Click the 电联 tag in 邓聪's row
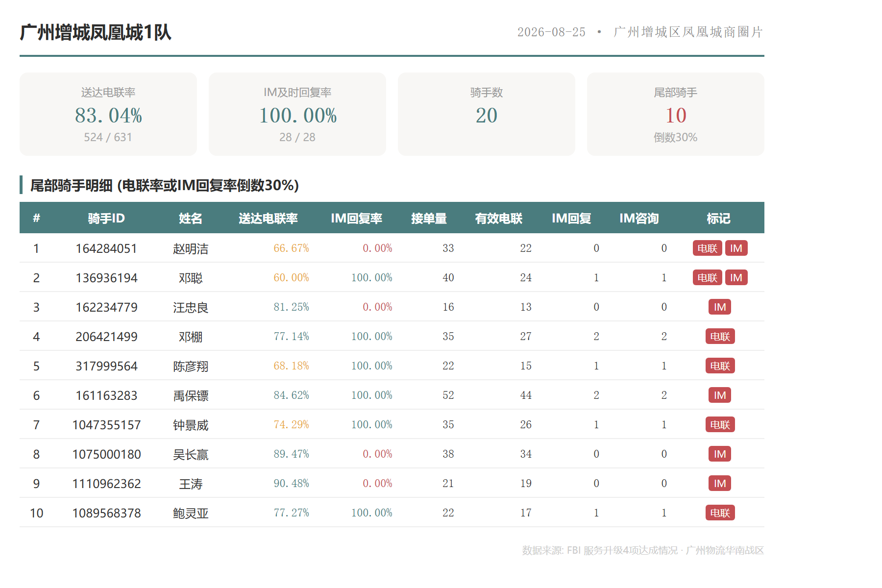 [x=707, y=277]
